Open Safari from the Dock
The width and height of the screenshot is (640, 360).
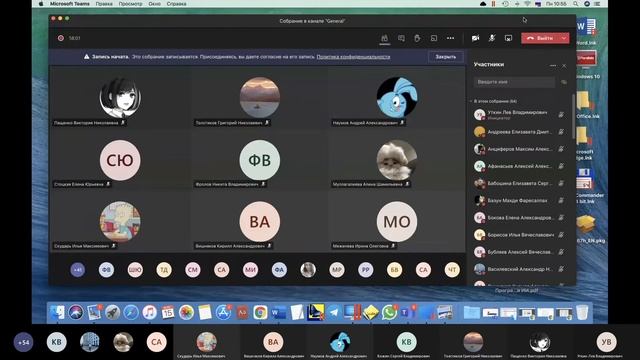(x=131, y=313)
